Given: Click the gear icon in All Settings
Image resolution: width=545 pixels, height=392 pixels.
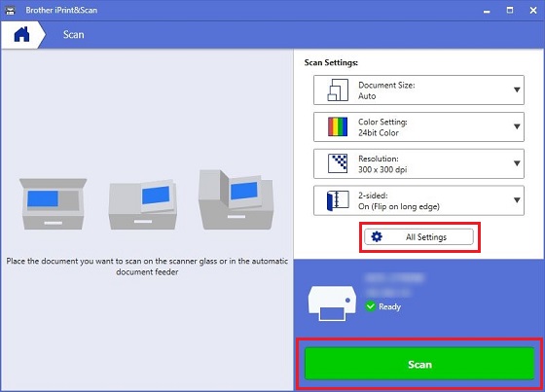Looking at the screenshot, I should 377,236.
